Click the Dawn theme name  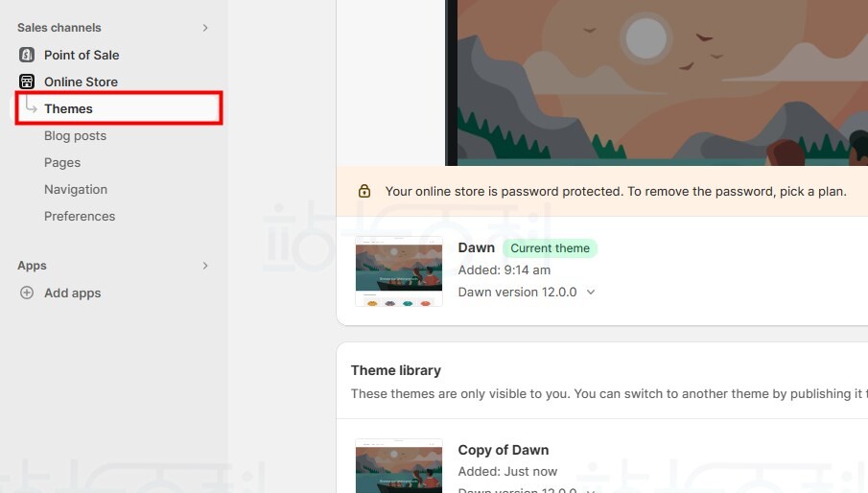(477, 247)
